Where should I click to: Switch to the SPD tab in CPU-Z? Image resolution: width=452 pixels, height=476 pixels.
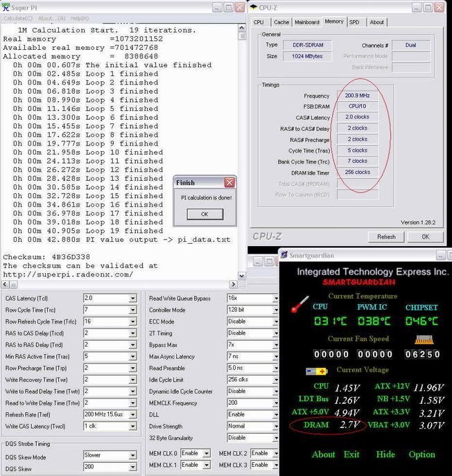point(354,22)
